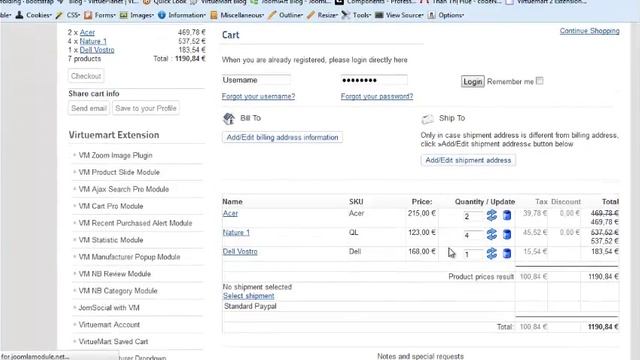Open the CSS developer toolbar menu
640x360 pixels.
tap(68, 15)
